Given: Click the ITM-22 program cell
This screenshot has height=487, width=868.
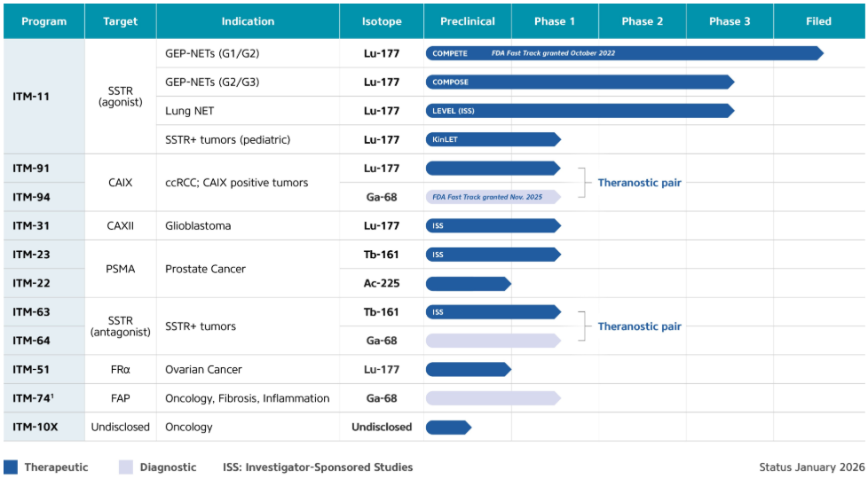Looking at the screenshot, I should click(x=43, y=283).
